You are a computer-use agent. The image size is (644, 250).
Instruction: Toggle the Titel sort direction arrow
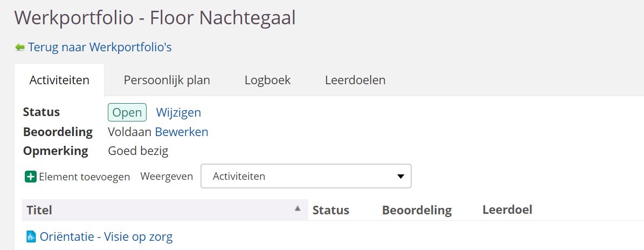[x=297, y=209]
